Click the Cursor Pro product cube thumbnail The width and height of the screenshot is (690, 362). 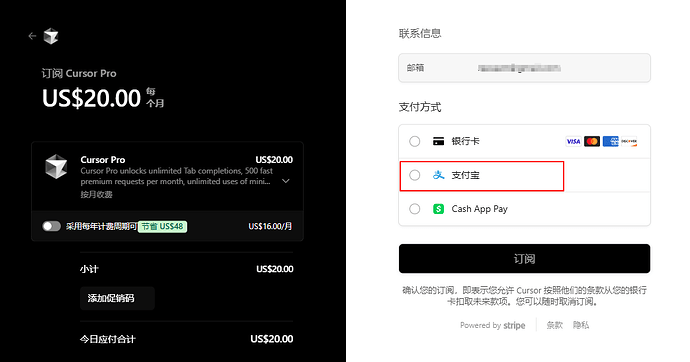tap(56, 167)
